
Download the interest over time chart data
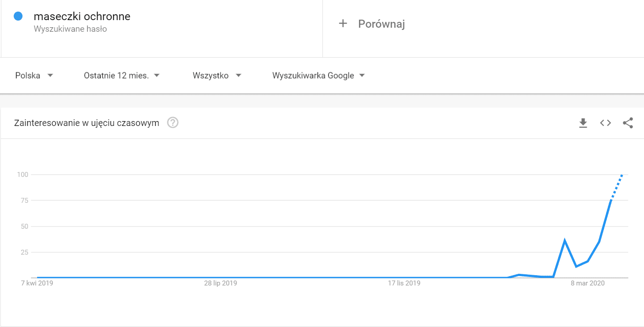click(x=583, y=123)
